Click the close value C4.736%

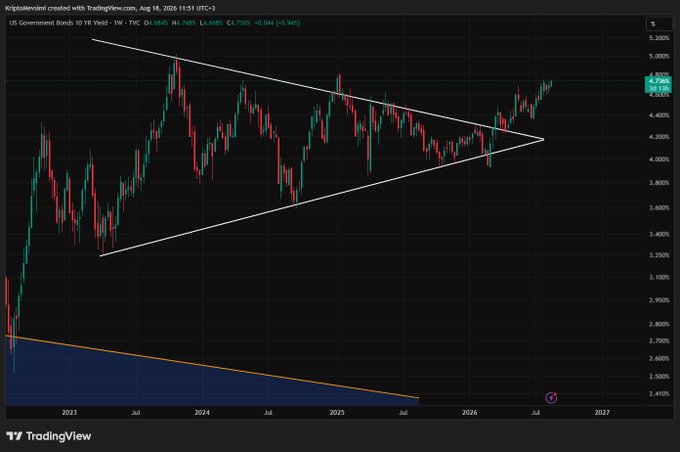coord(239,23)
